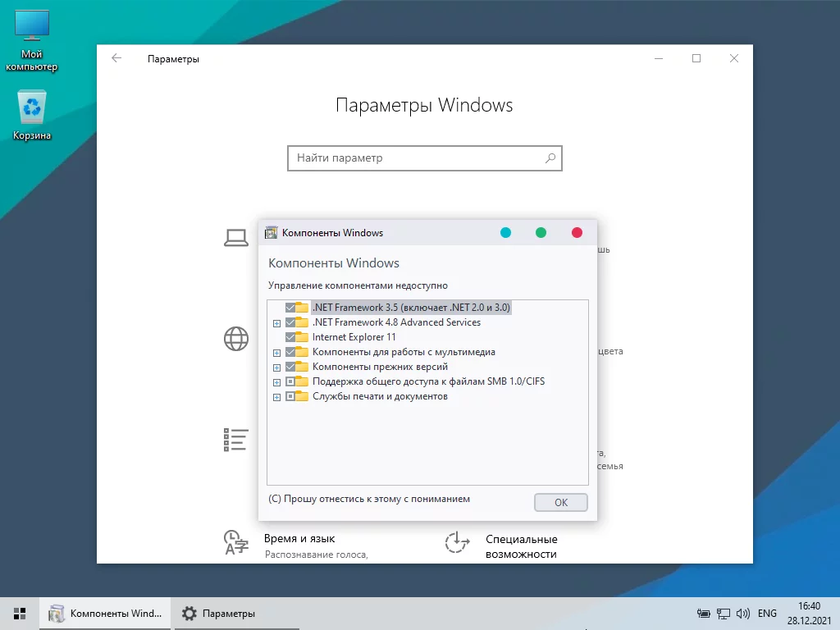Screen dimensions: 840x630
Task: Click the volume speaker tray icon
Action: point(743,614)
